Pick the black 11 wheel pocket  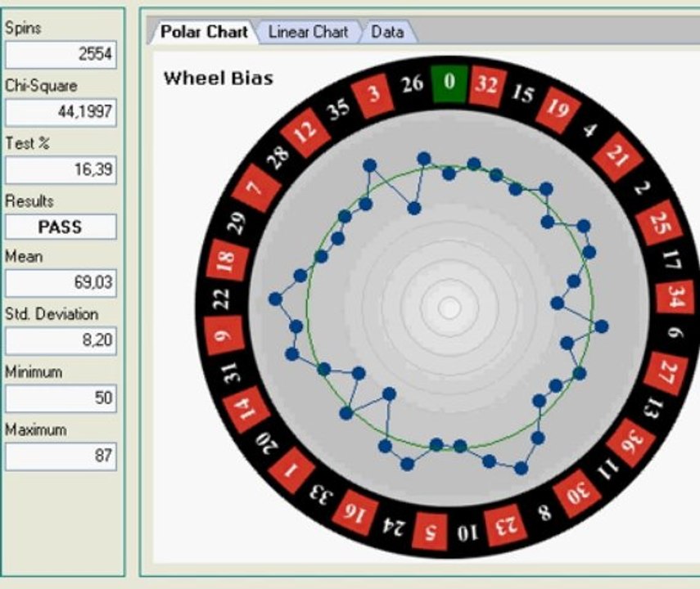coord(607,470)
